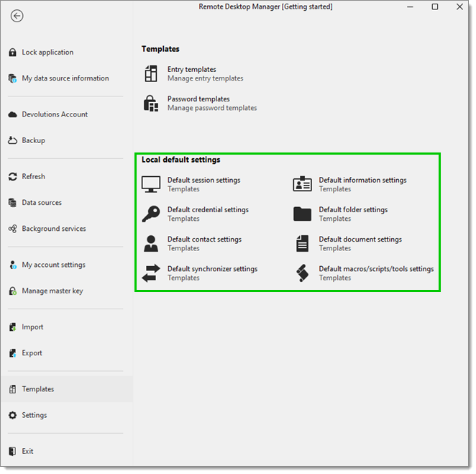Select Exit in the sidebar
Screen dimensions: 476x474
[x=66, y=451]
